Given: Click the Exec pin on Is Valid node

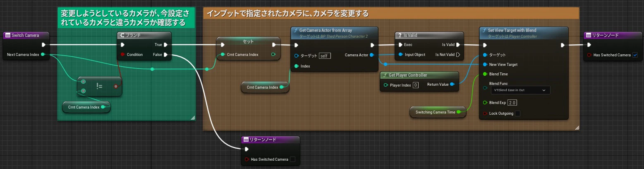Looking at the screenshot, I should coord(400,45).
